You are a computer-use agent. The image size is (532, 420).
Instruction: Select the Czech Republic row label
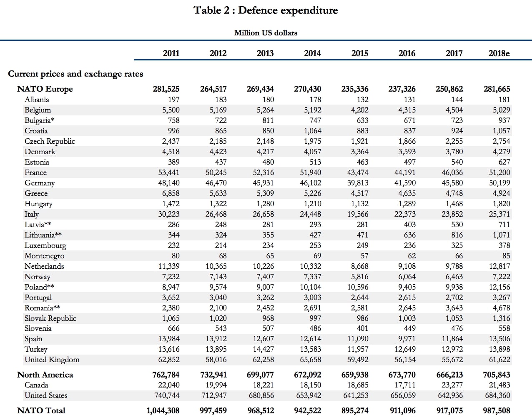50,141
